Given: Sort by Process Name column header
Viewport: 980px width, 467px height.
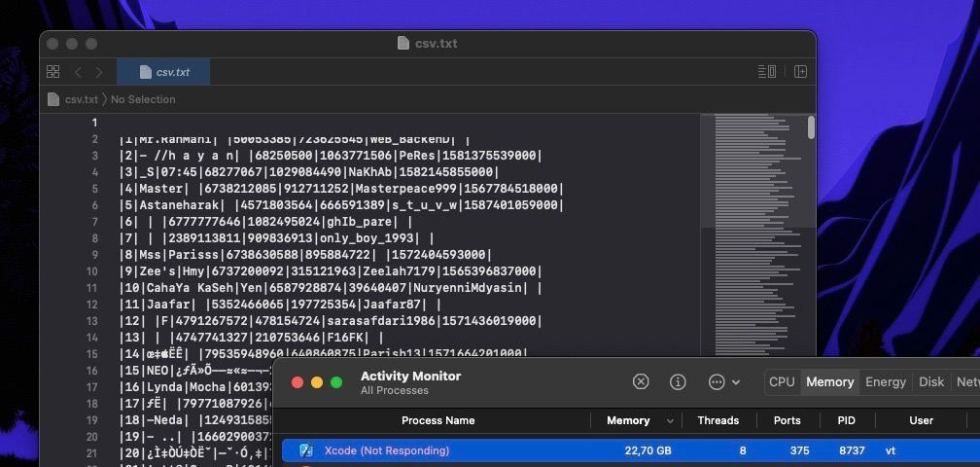Looking at the screenshot, I should point(437,420).
